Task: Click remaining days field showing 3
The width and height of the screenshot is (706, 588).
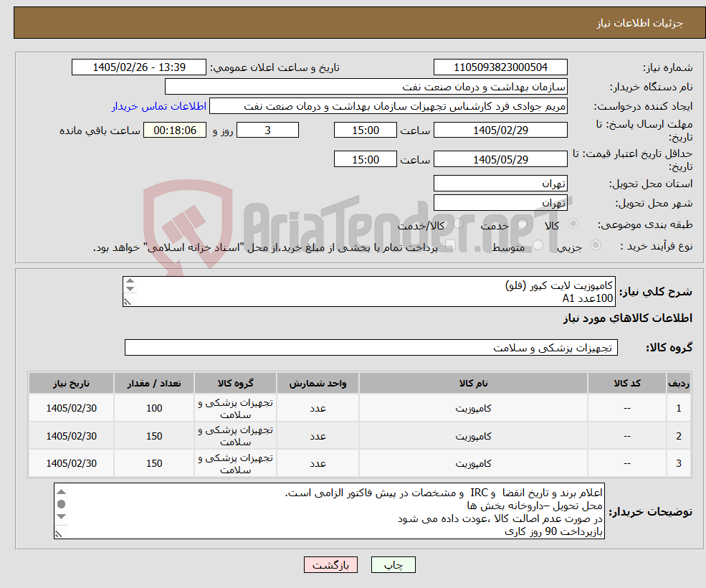Action: [x=267, y=131]
